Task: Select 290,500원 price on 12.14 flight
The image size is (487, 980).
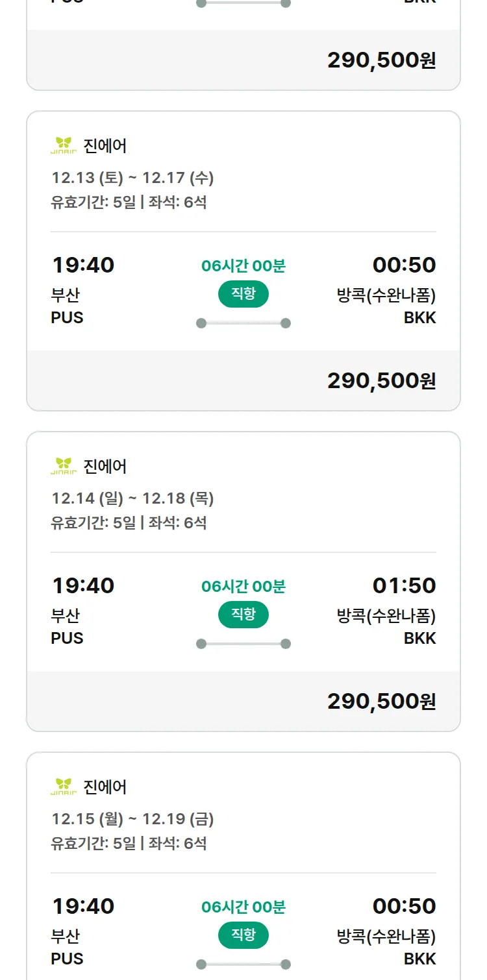Action: coord(381,702)
